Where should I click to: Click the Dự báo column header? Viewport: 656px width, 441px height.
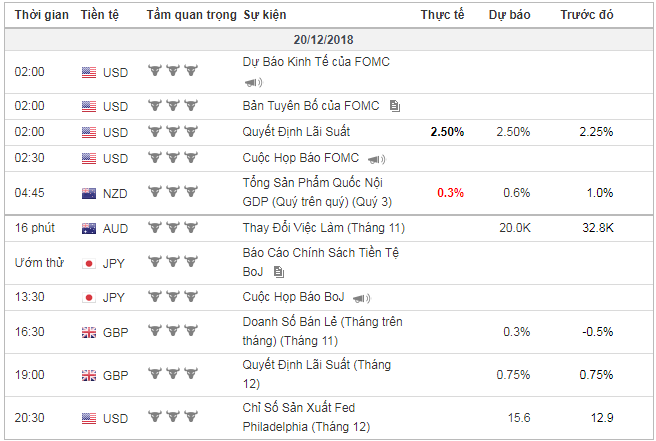click(x=510, y=15)
